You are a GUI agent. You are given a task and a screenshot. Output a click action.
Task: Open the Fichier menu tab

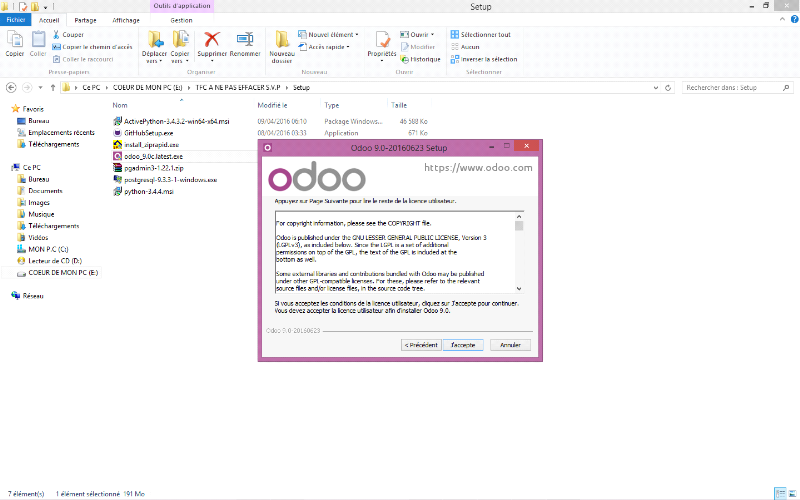pyautogui.click(x=16, y=20)
